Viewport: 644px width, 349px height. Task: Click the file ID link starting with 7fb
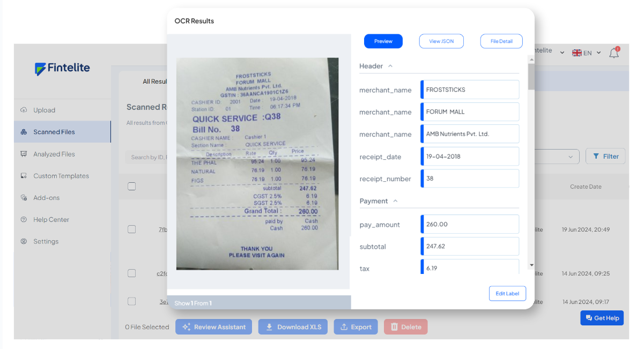163,229
